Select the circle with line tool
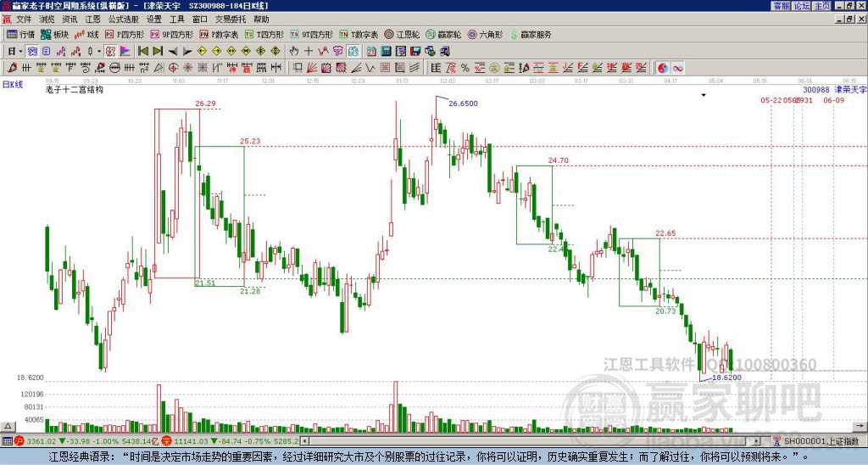The width and height of the screenshot is (868, 465). coord(115,68)
